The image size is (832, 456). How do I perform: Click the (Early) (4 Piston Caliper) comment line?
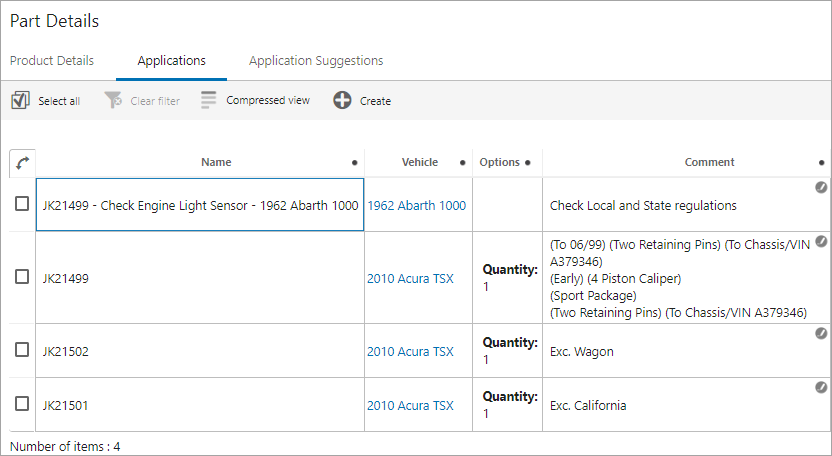pos(616,279)
